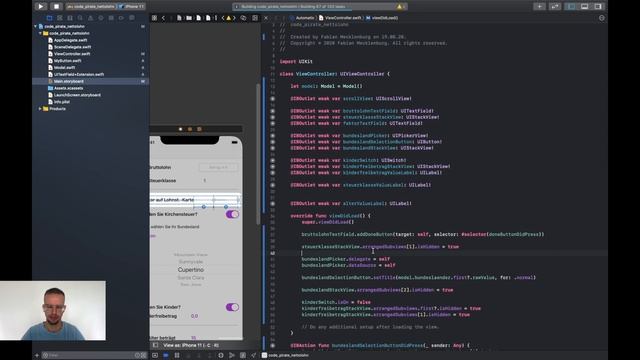The height and width of the screenshot is (360, 640).
Task: Open the Debug navigator tab
Action: point(111,18)
